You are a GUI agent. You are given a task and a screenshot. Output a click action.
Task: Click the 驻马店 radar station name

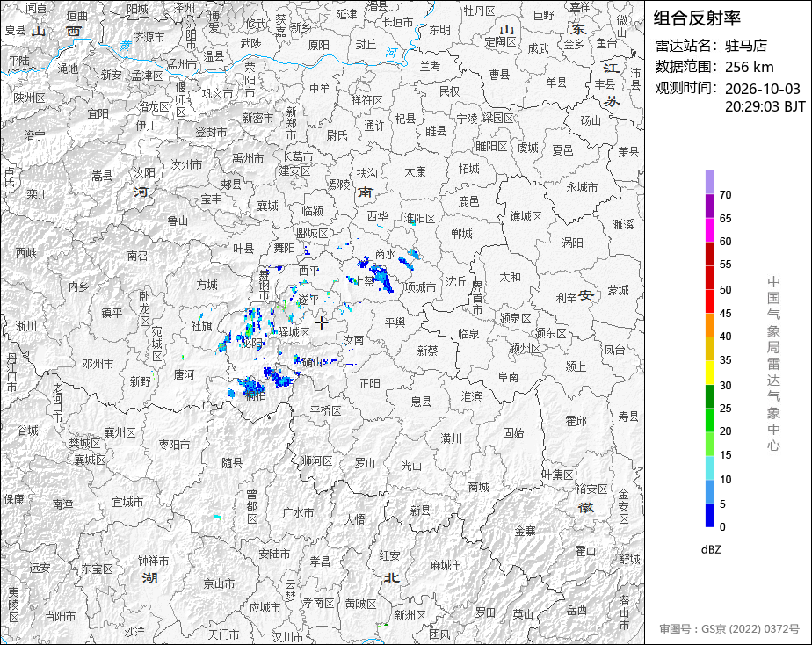click(746, 46)
